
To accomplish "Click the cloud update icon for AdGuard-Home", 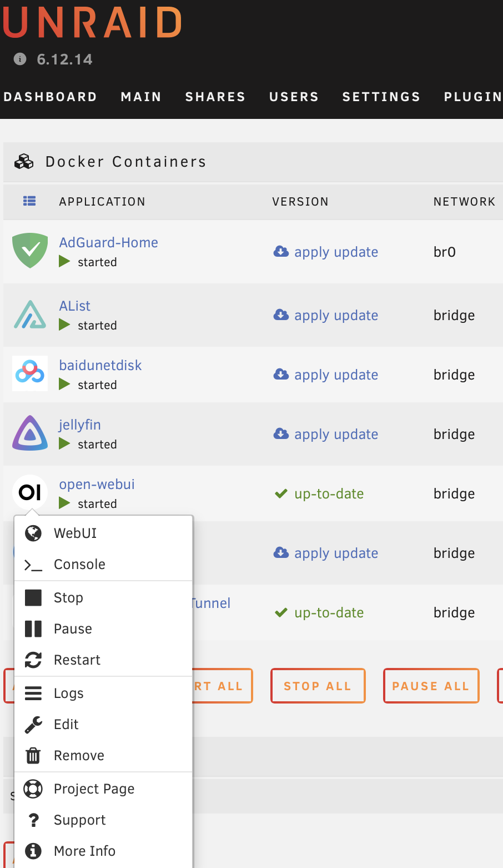I will [280, 251].
